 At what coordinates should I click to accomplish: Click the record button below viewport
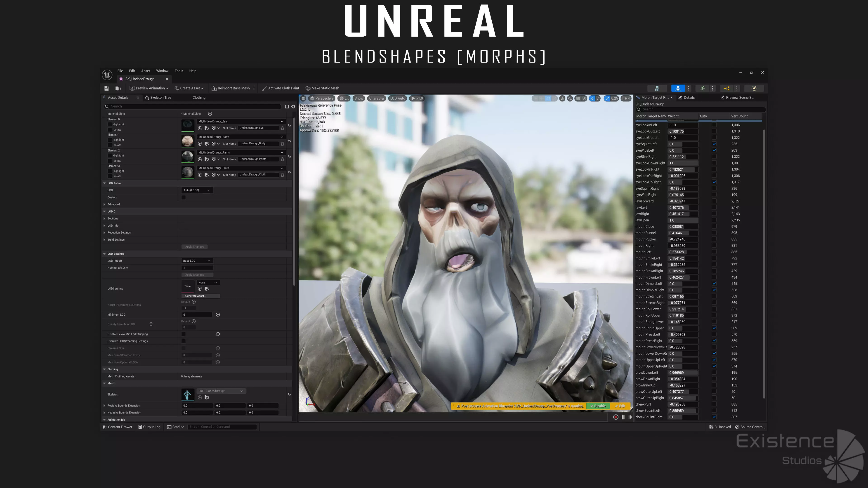pyautogui.click(x=616, y=417)
